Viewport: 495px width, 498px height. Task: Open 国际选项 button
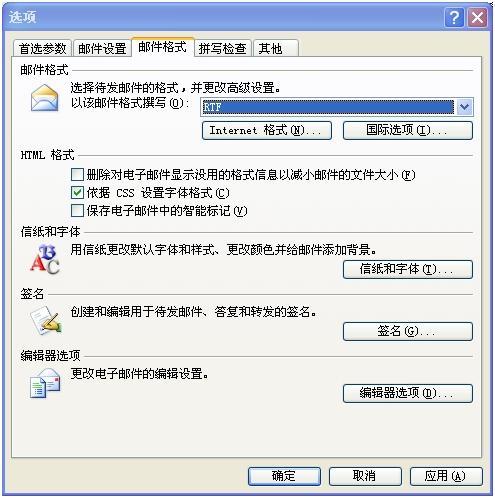pyautogui.click(x=408, y=130)
